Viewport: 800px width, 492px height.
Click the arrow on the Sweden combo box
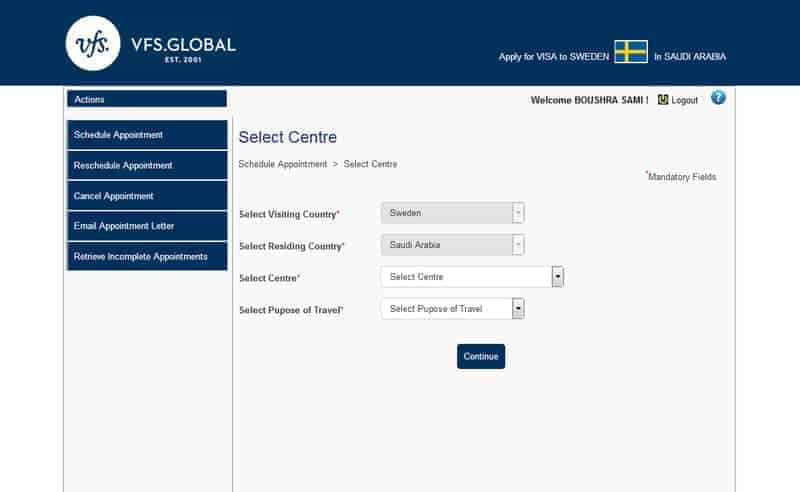pyautogui.click(x=518, y=213)
